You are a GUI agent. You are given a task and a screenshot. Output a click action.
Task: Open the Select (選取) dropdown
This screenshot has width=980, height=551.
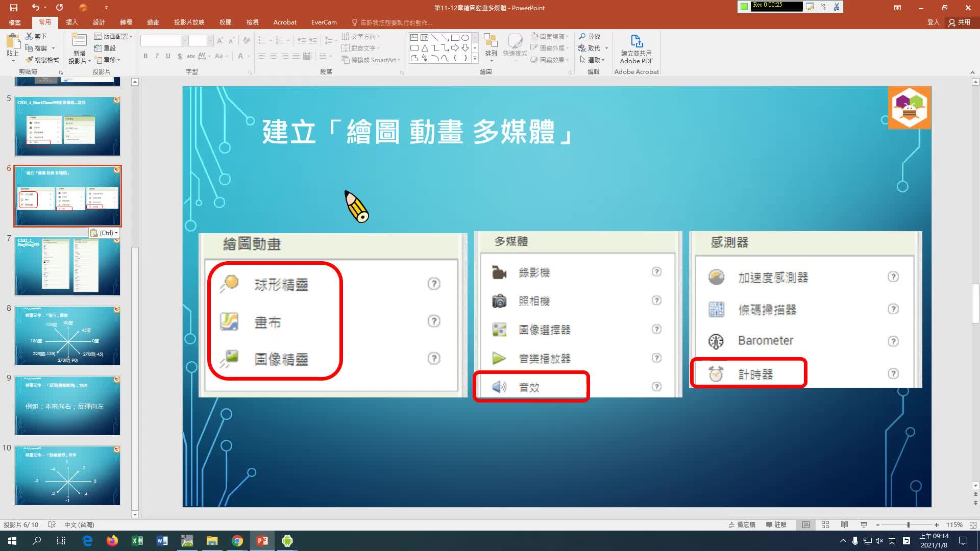click(x=592, y=60)
